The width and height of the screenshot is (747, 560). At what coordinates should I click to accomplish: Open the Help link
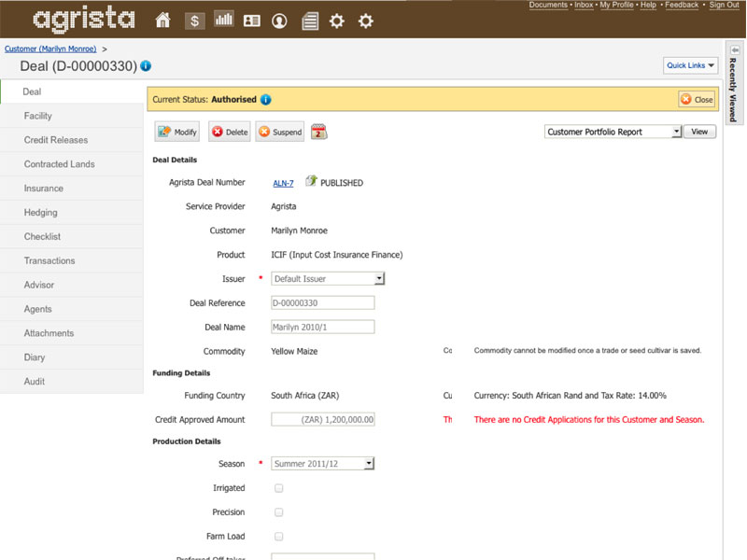[648, 5]
